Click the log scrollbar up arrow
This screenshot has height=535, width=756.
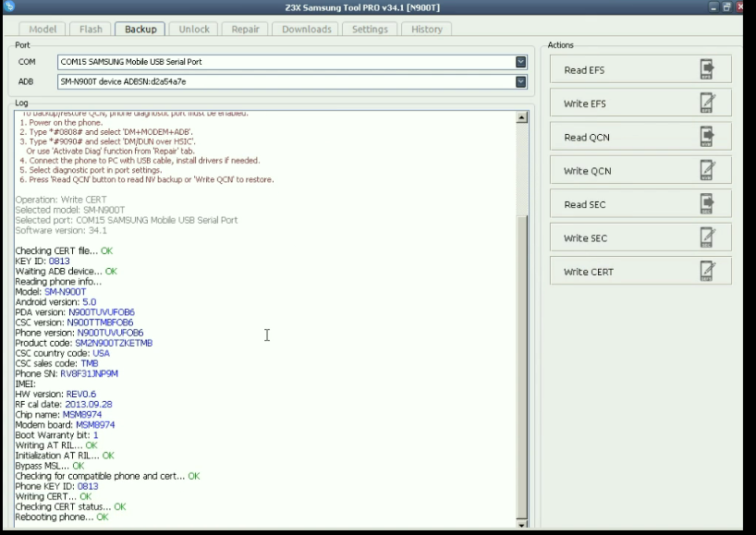pyautogui.click(x=521, y=117)
